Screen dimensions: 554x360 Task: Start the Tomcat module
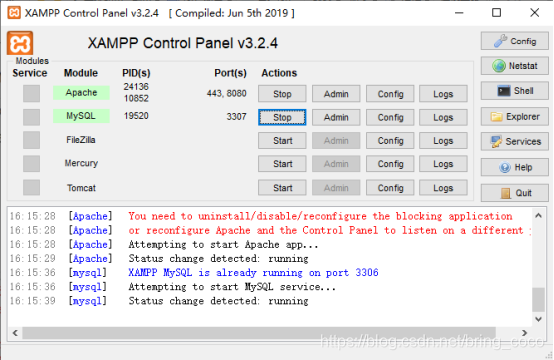coord(282,188)
